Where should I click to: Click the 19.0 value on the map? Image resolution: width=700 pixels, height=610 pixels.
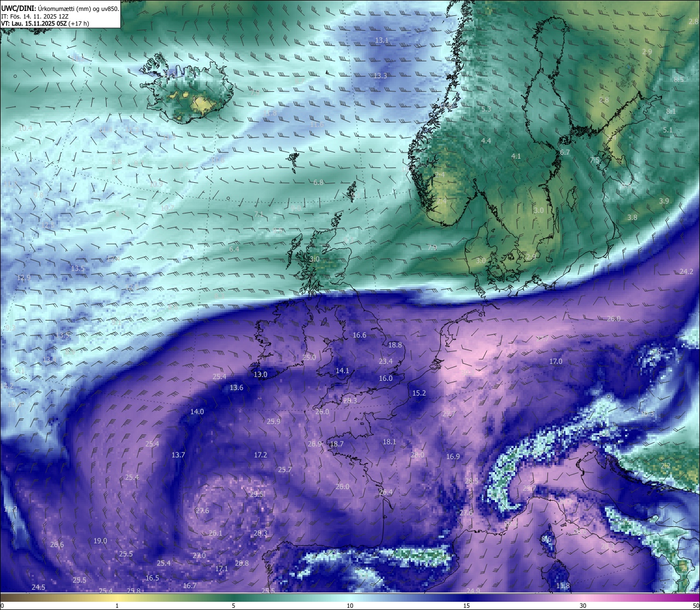coord(100,541)
